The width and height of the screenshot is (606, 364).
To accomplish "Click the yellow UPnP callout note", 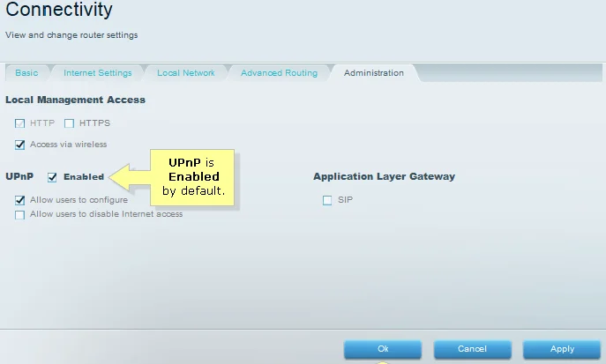I will click(x=193, y=178).
